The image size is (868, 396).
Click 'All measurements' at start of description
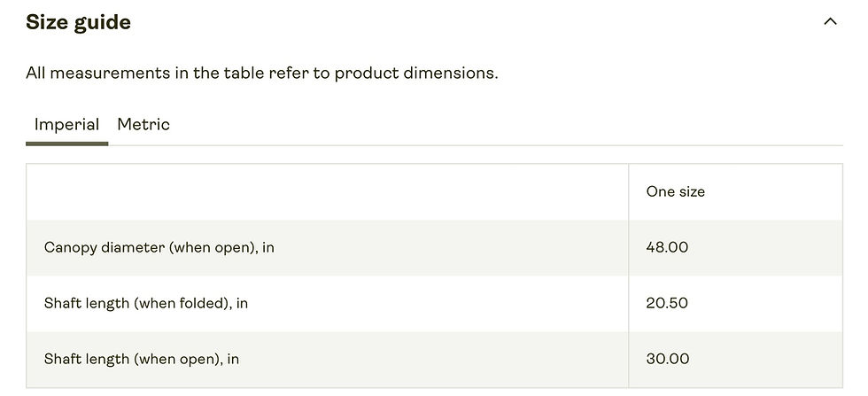(x=98, y=74)
